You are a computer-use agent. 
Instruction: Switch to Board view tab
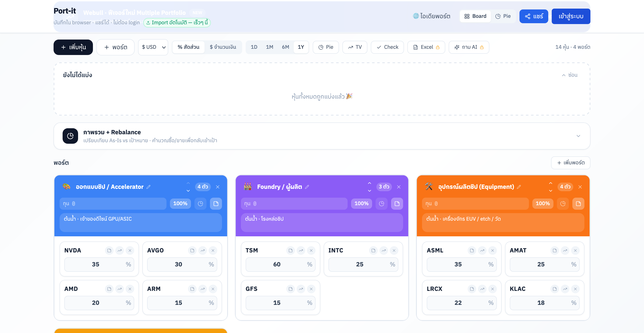[475, 16]
